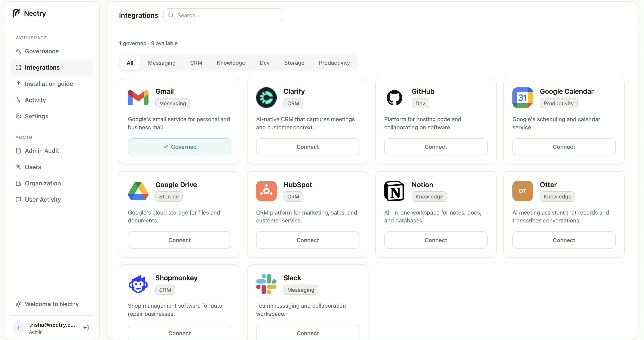Select the All filter tab
The image size is (644, 340).
130,63
